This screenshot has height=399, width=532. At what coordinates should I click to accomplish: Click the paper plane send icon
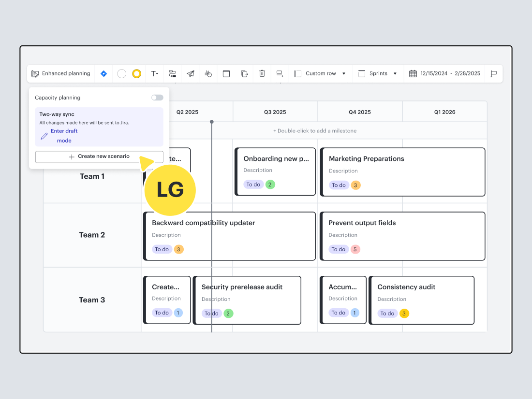191,73
